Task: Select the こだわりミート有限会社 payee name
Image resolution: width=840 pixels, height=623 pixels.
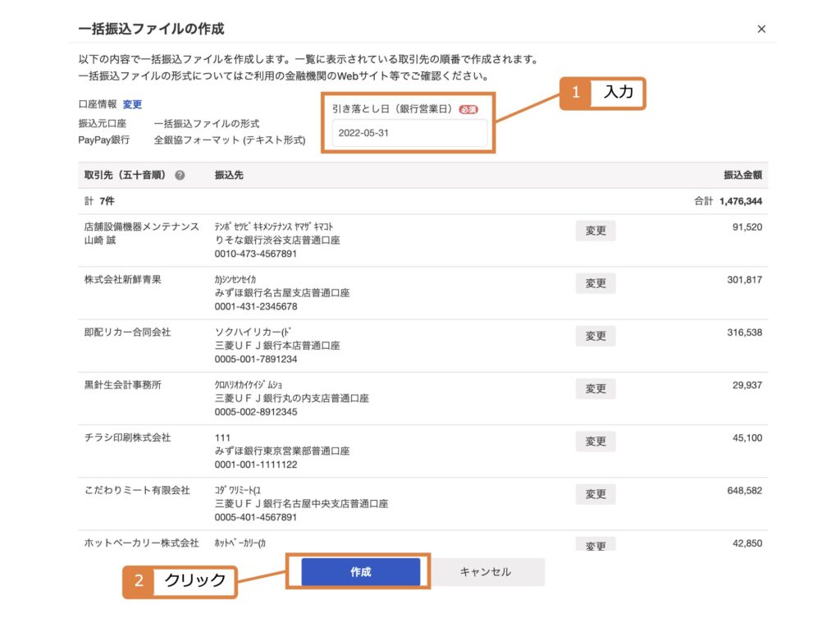Action: point(137,490)
